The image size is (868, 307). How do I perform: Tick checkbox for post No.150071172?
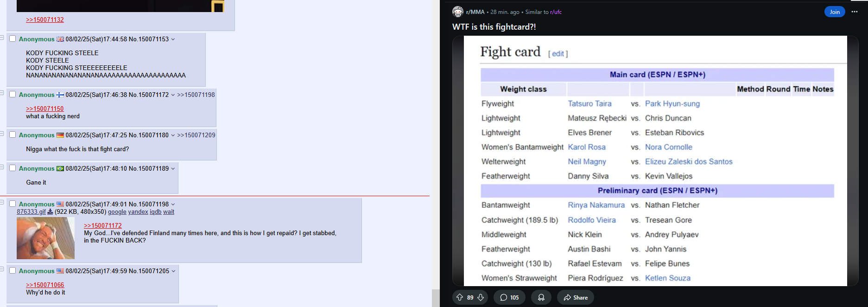click(13, 94)
